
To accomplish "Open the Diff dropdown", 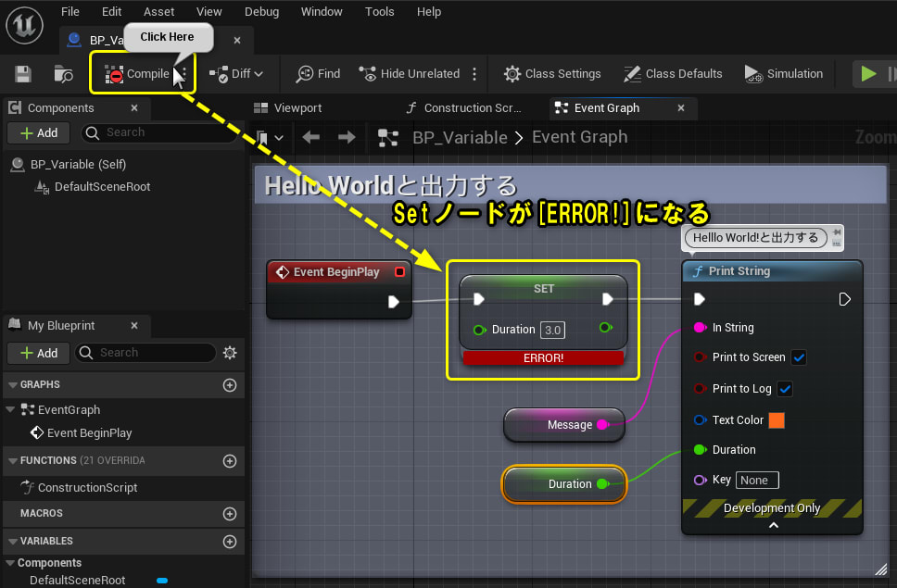I will pyautogui.click(x=237, y=73).
